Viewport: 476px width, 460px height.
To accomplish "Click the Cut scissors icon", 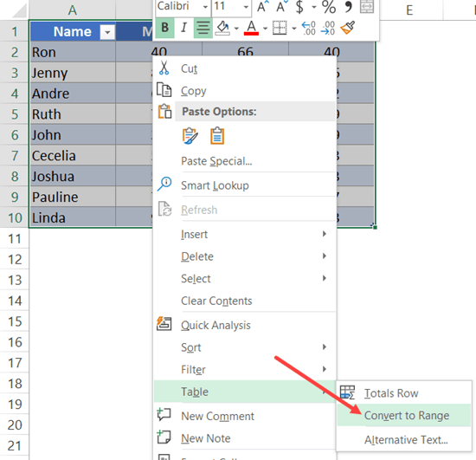I will pos(164,68).
